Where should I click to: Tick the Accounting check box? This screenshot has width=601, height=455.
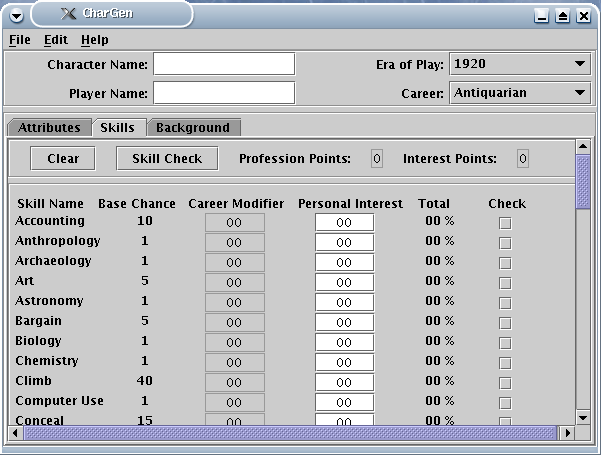coord(505,223)
